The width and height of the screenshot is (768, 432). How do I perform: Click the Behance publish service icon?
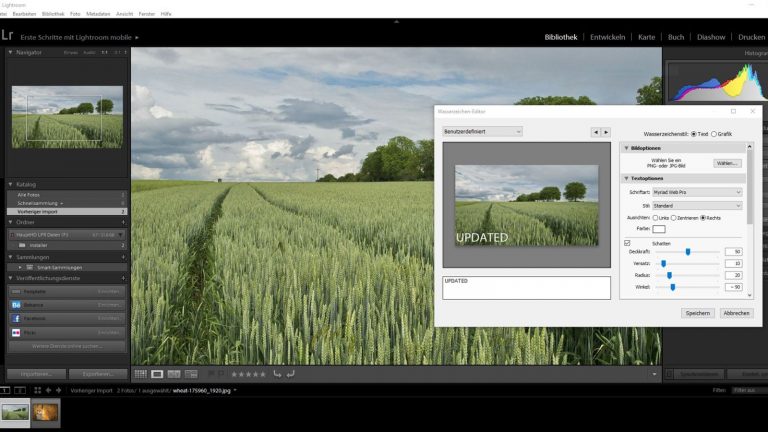16,304
